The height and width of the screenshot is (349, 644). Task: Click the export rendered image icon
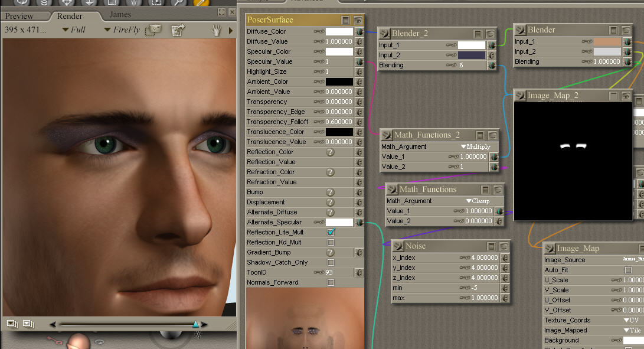click(x=178, y=29)
